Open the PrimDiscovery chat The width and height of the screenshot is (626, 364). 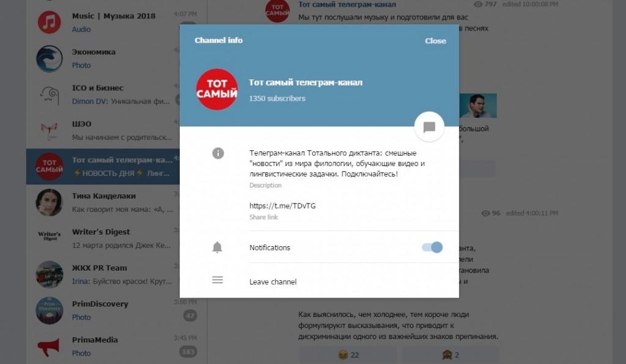pyautogui.click(x=117, y=310)
